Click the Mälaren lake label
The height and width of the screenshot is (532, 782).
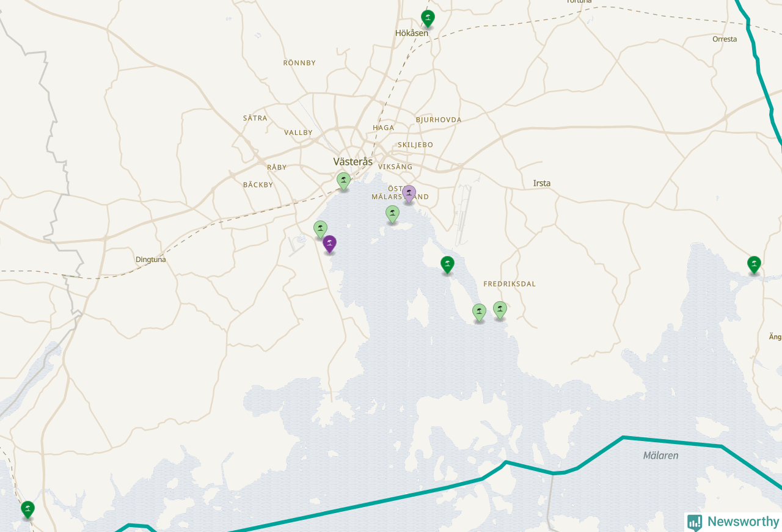[660, 456]
